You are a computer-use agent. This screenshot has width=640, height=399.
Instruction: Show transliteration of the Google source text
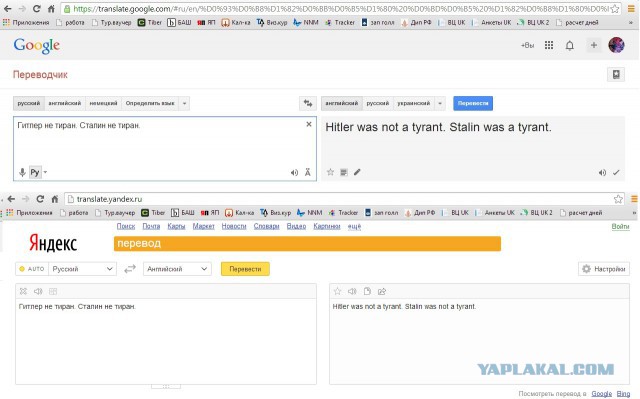pyautogui.click(x=308, y=173)
